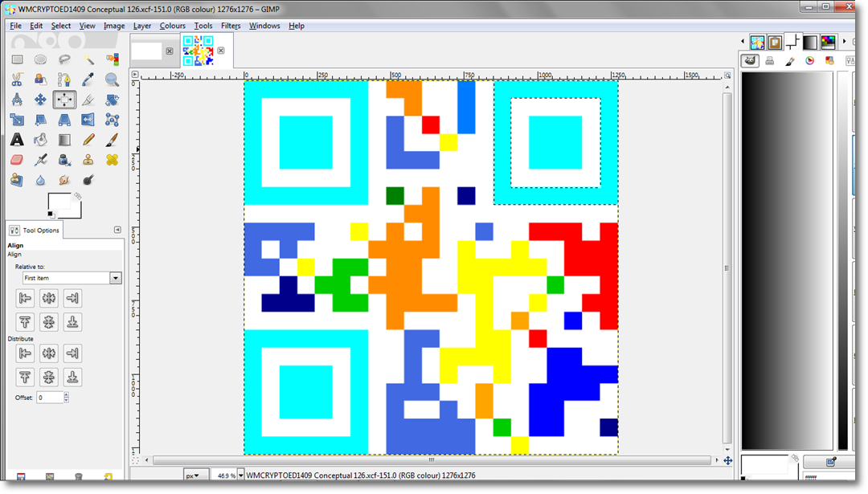Viewport: 868px width, 494px height.
Task: Select the Scale tool
Action: point(17,120)
